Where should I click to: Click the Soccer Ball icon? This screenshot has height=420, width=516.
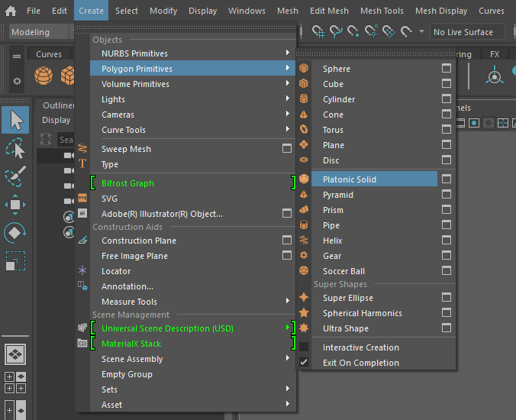304,270
